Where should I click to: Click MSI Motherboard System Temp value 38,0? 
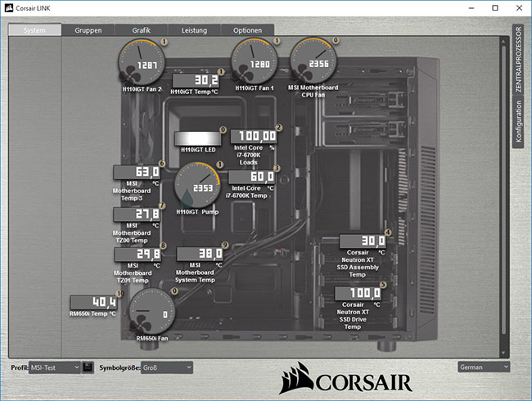pos(201,254)
